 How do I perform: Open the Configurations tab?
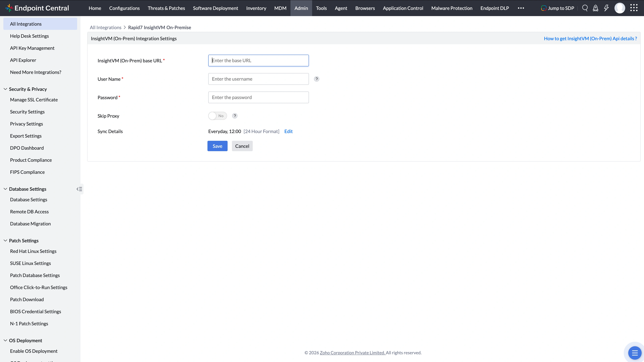124,8
